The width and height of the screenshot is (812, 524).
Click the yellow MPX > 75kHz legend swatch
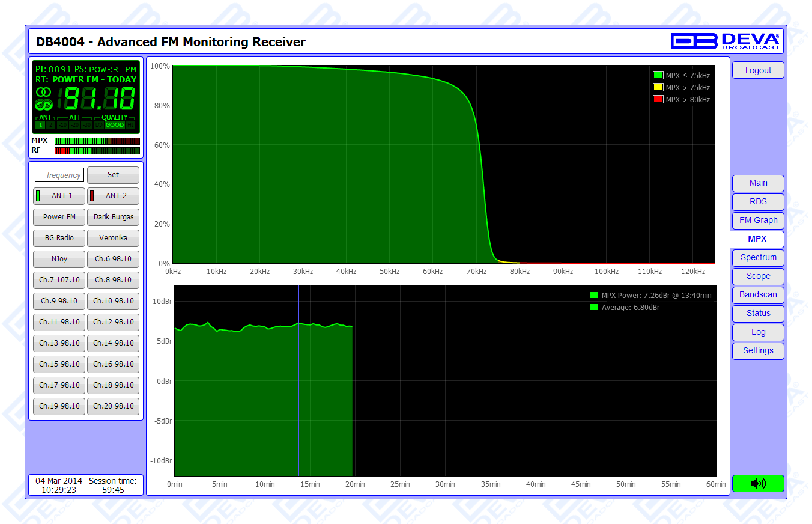pos(658,88)
